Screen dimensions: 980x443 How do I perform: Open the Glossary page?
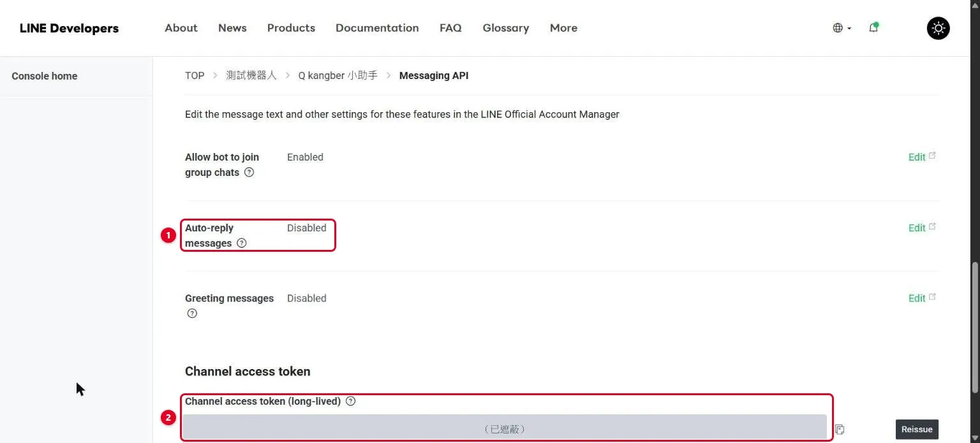pyautogui.click(x=506, y=28)
